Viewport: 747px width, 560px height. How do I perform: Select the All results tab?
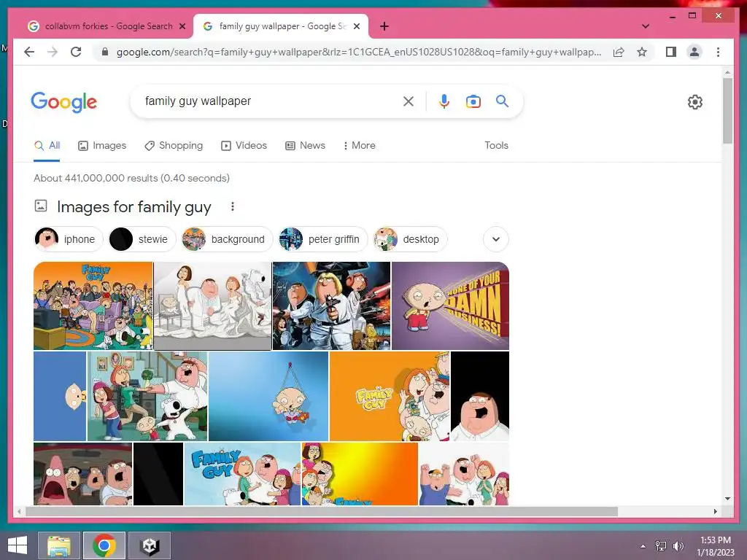pos(47,146)
